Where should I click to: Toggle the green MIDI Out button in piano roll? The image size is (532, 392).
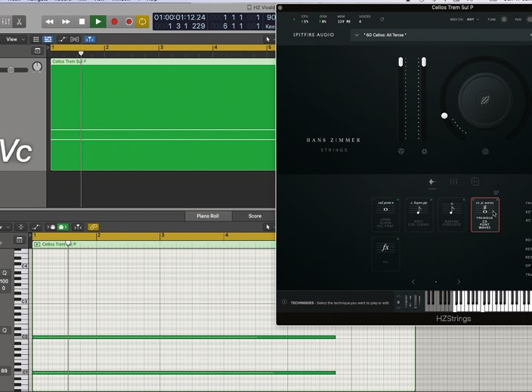pos(63,227)
